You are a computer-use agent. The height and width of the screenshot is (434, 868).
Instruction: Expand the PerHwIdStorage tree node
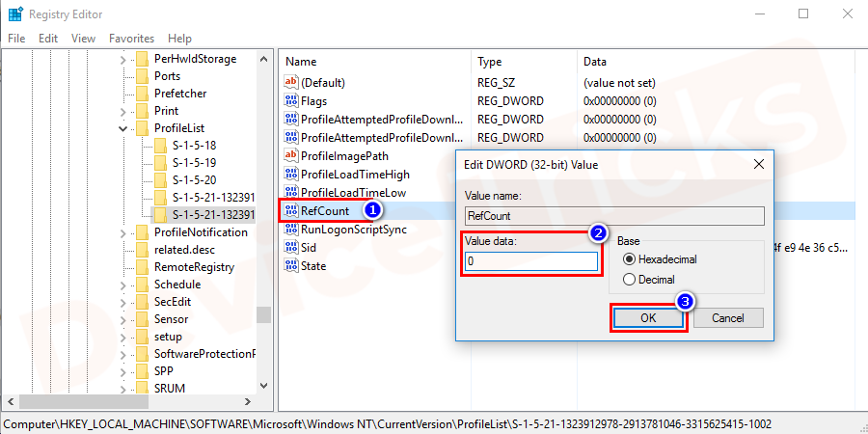[x=123, y=59]
